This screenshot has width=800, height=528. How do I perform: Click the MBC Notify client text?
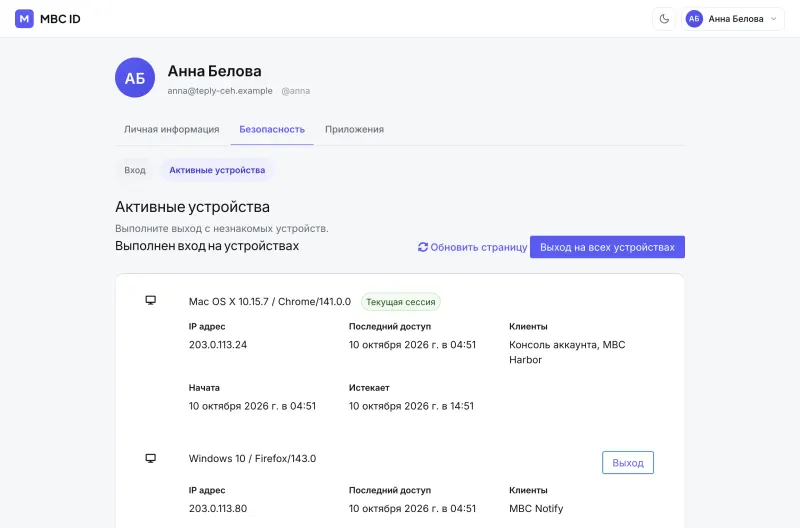[536, 509]
